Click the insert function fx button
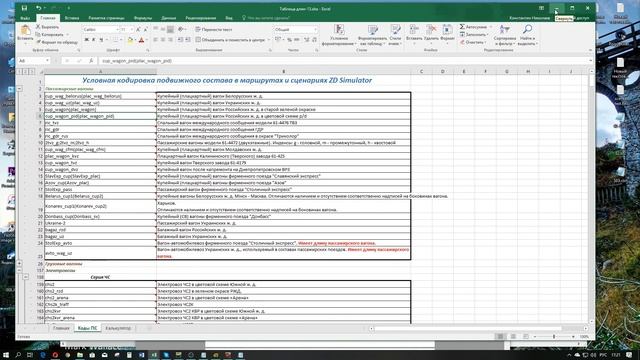 pos(91,61)
